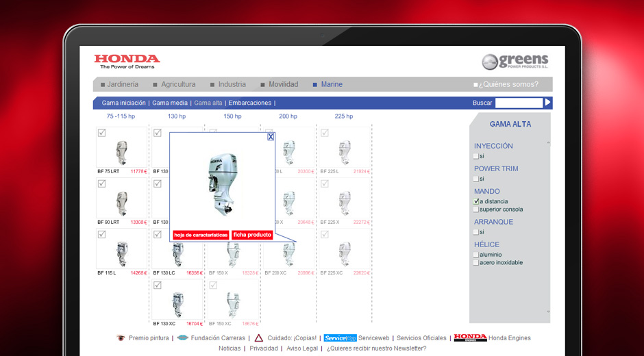The width and height of the screenshot is (644, 356).
Task: Close the motor popup with the X
Action: [x=271, y=137]
